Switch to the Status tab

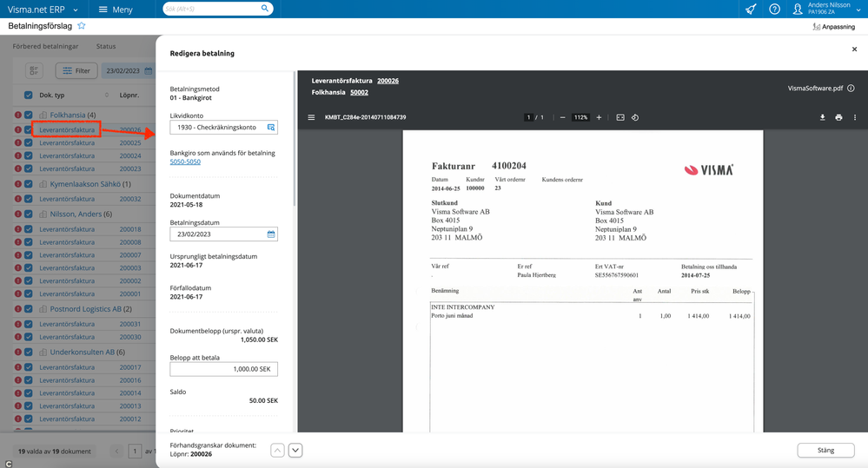(x=106, y=47)
